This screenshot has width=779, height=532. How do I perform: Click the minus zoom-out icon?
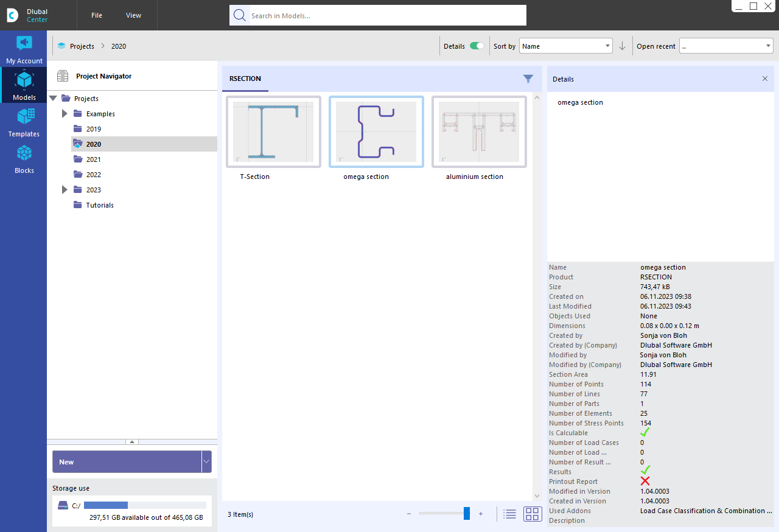click(409, 514)
